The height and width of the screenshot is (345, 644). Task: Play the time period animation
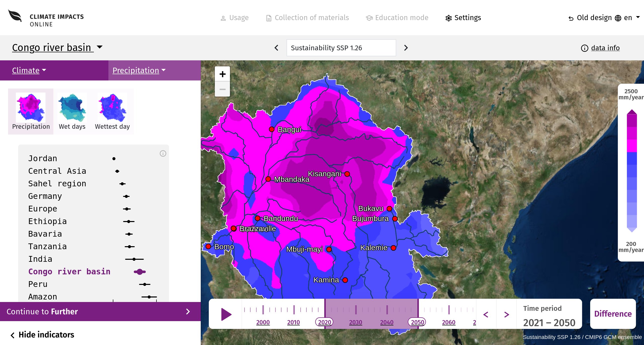point(226,314)
